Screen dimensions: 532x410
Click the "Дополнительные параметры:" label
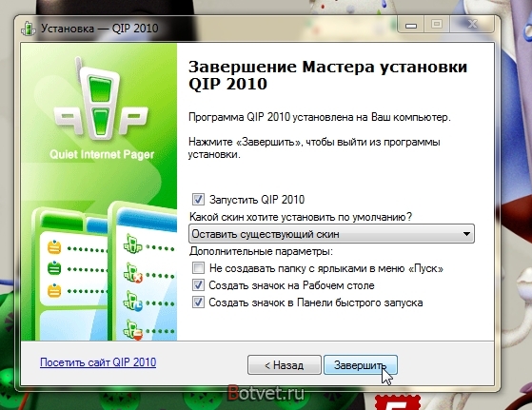pos(261,251)
